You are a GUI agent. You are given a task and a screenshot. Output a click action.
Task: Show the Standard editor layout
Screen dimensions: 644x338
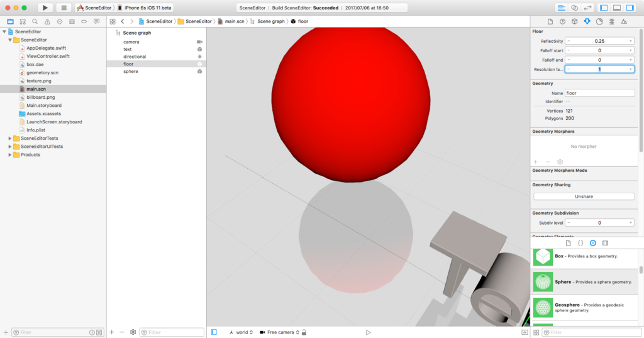click(561, 8)
